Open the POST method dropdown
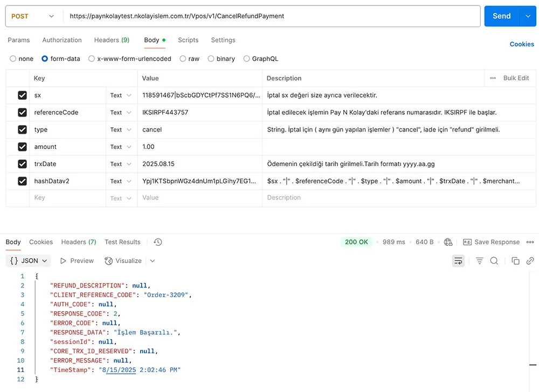The image size is (539, 392). 33,16
